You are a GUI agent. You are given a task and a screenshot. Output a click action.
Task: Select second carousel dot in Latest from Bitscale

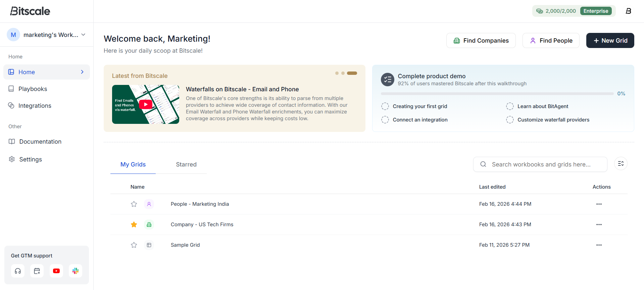(x=343, y=73)
